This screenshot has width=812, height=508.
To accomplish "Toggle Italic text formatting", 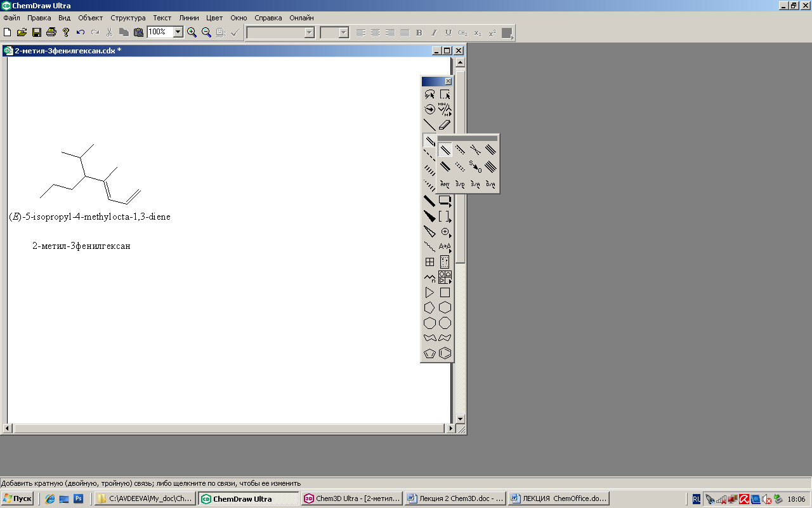I will tap(434, 32).
